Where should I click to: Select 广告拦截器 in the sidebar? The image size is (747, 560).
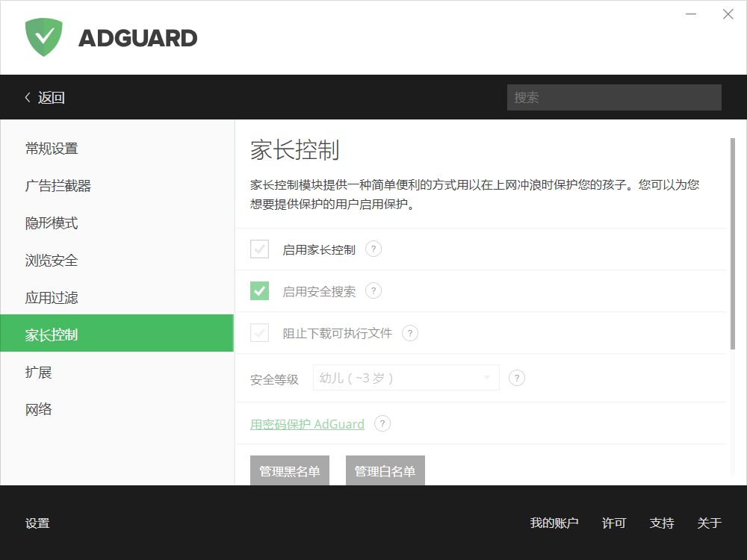pyautogui.click(x=117, y=185)
